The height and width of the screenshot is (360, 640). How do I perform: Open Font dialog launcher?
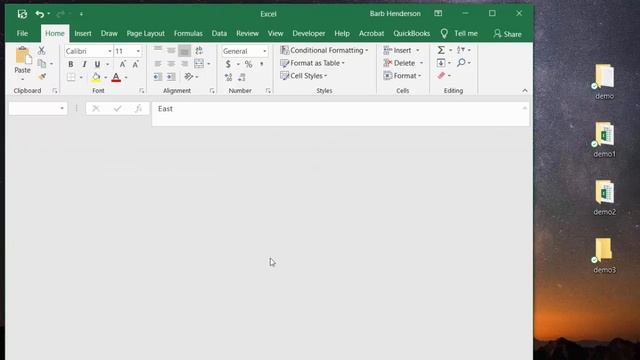pos(141,91)
